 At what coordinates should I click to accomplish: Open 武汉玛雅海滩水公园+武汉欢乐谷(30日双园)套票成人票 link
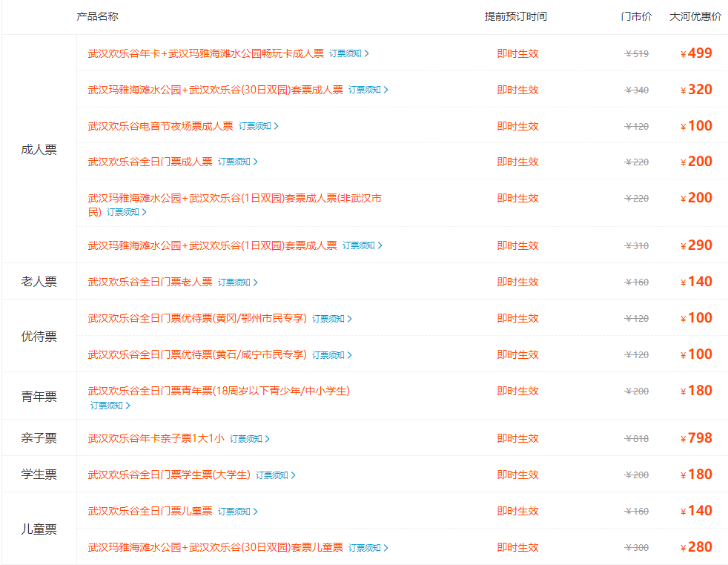tap(216, 90)
